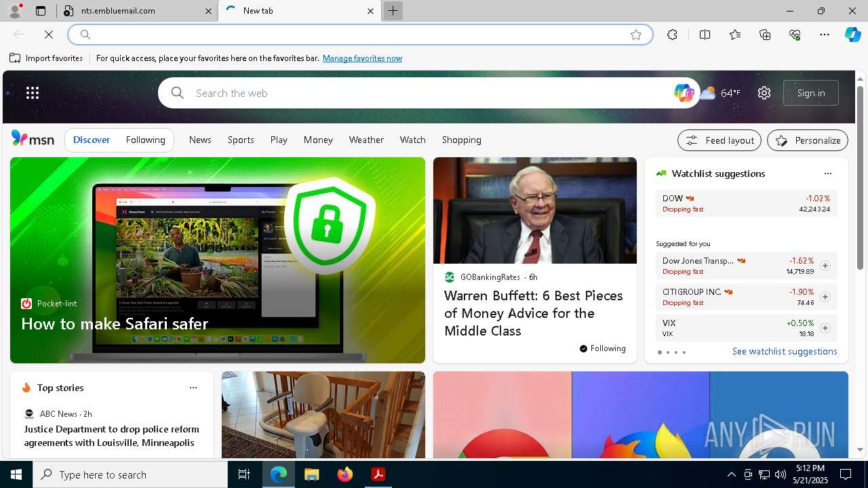
Task: Select the Discover feed tab
Action: tap(92, 140)
